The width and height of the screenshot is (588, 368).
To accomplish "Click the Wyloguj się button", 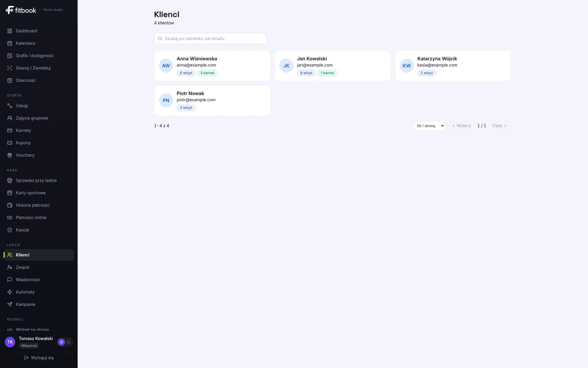I will pyautogui.click(x=39, y=358).
